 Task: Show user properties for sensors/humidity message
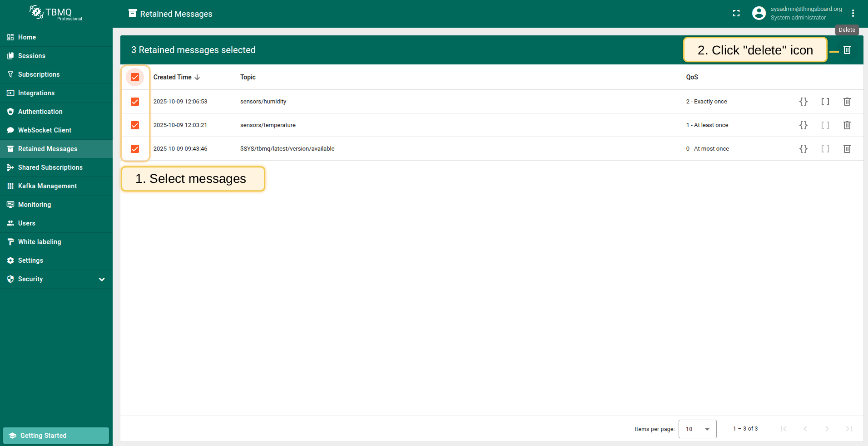(x=825, y=102)
